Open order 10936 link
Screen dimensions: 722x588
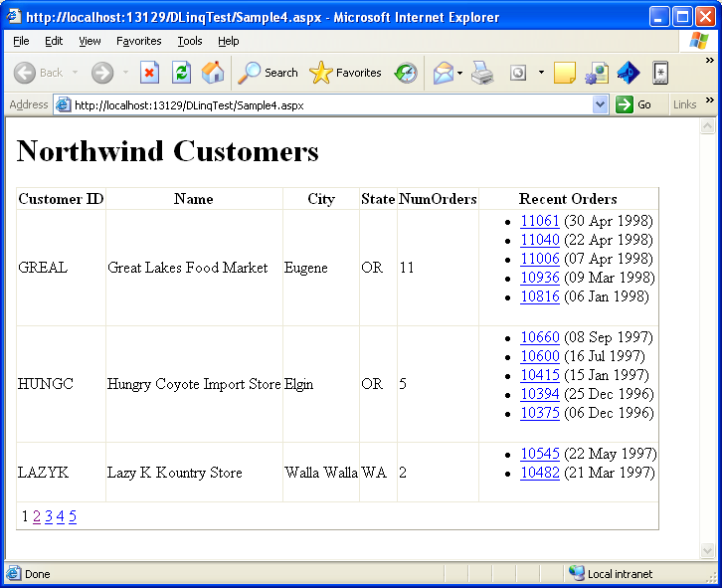coord(540,278)
